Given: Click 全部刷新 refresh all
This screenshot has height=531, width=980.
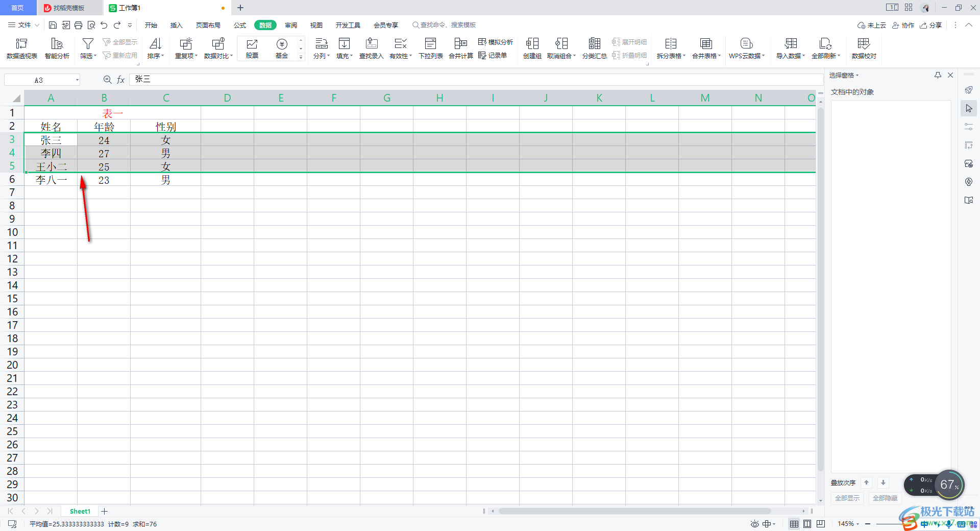Looking at the screenshot, I should click(826, 49).
